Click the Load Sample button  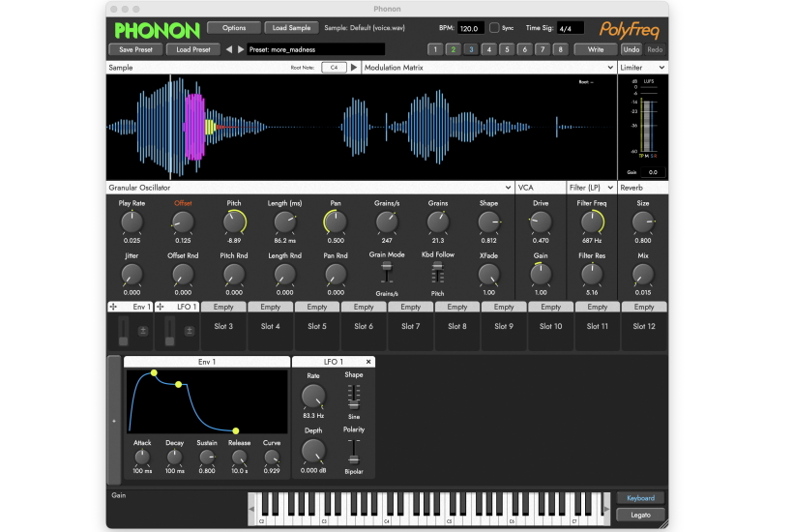[291, 28]
